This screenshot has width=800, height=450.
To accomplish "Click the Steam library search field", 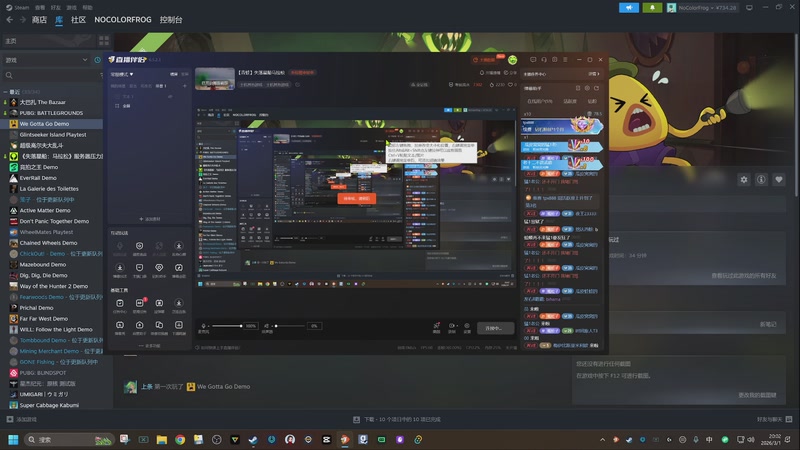I will pyautogui.click(x=53, y=75).
